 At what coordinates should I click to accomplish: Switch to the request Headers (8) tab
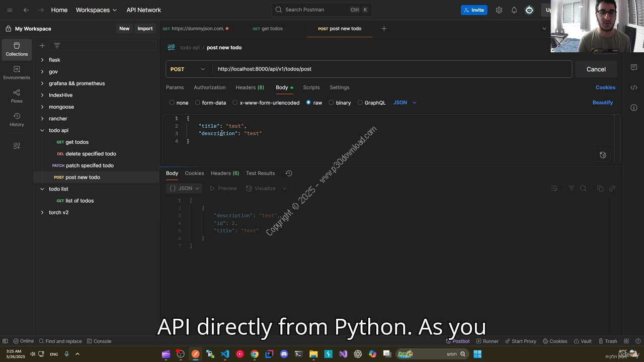click(x=250, y=87)
